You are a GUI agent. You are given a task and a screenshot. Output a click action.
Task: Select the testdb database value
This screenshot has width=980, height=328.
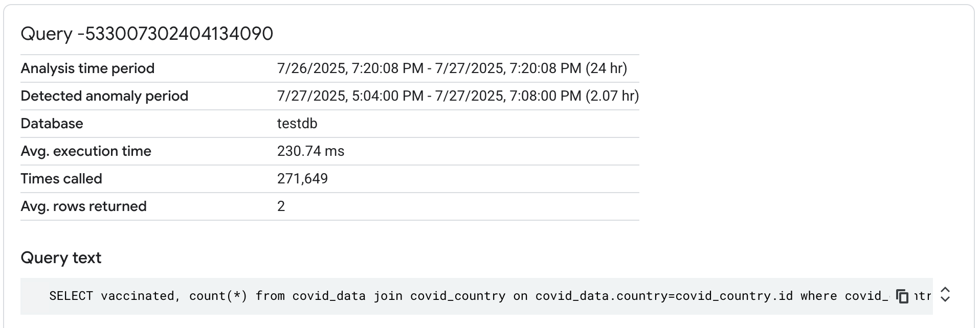pos(297,123)
